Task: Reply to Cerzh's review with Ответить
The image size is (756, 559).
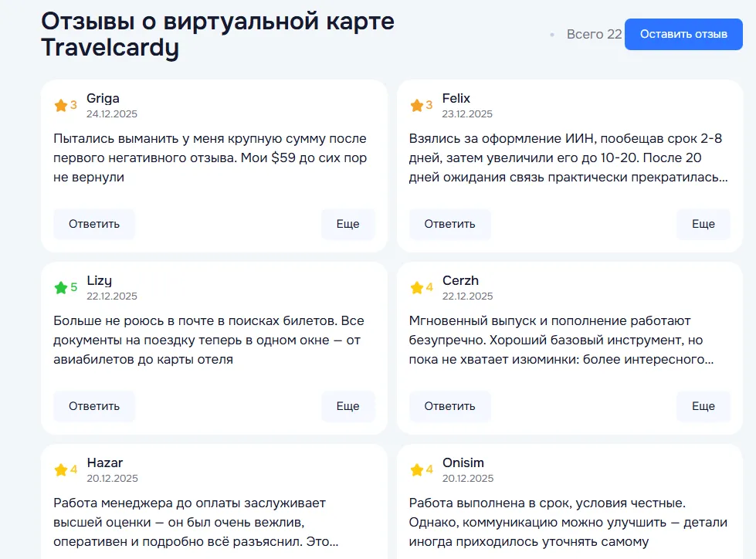Action: tap(450, 406)
